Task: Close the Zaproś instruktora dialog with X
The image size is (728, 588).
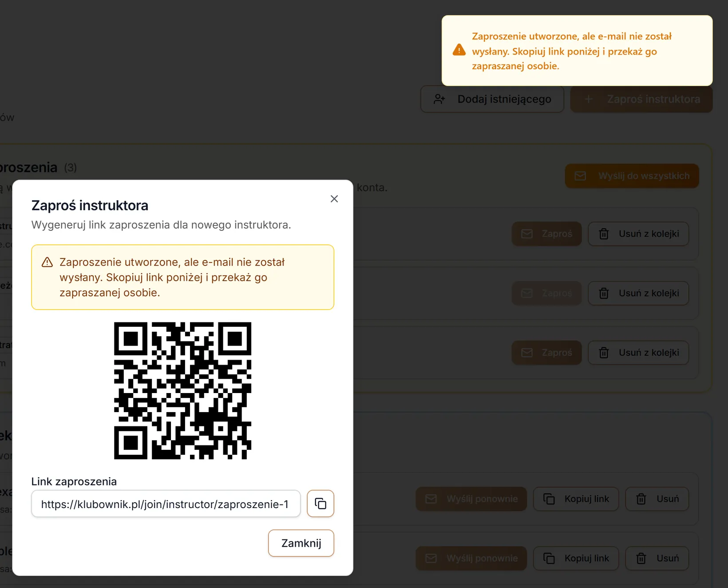Action: [334, 199]
